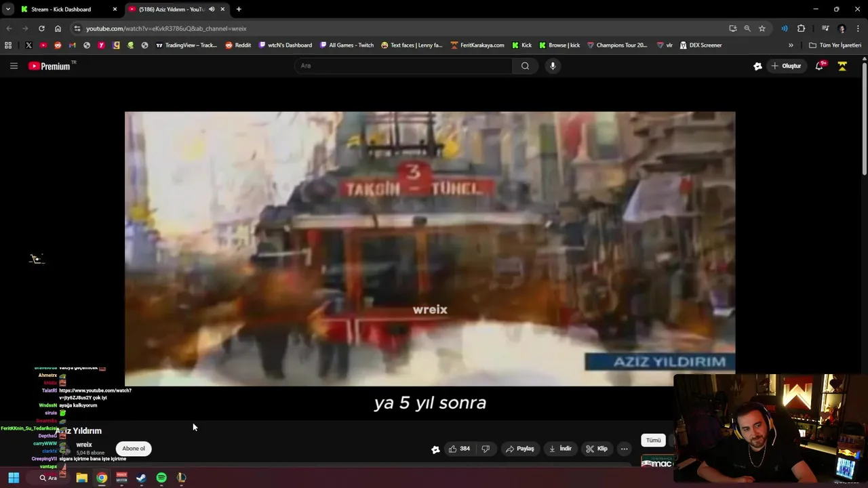Click the video player frame

tap(430, 249)
